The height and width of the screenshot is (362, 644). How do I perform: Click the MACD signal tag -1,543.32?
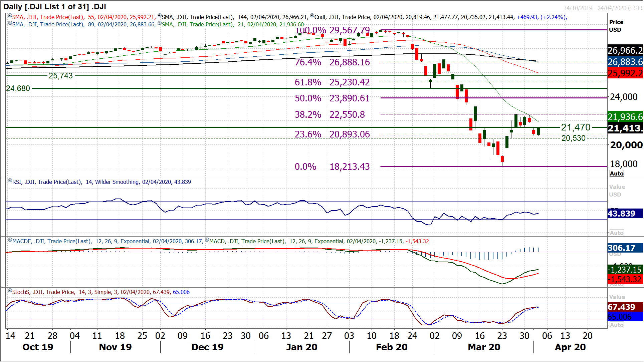pos(625,279)
